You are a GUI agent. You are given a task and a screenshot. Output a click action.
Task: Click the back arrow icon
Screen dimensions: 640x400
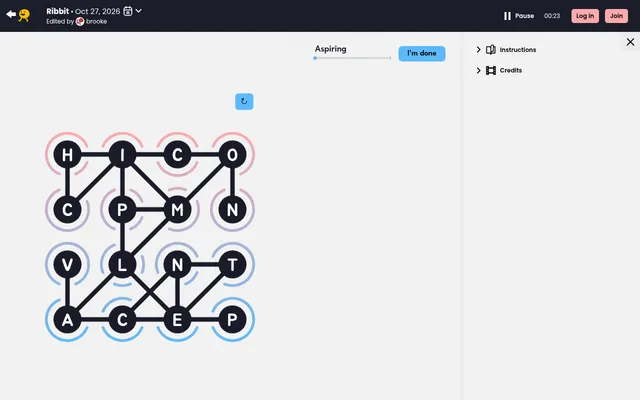[x=11, y=15]
